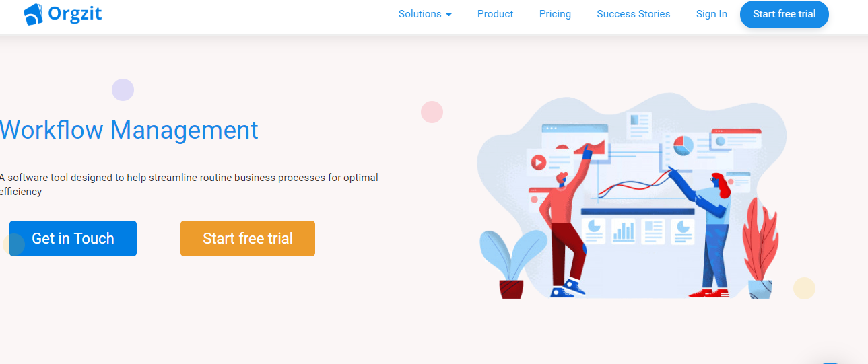Click the red play button in illustration
This screenshot has width=868, height=364.
537,162
